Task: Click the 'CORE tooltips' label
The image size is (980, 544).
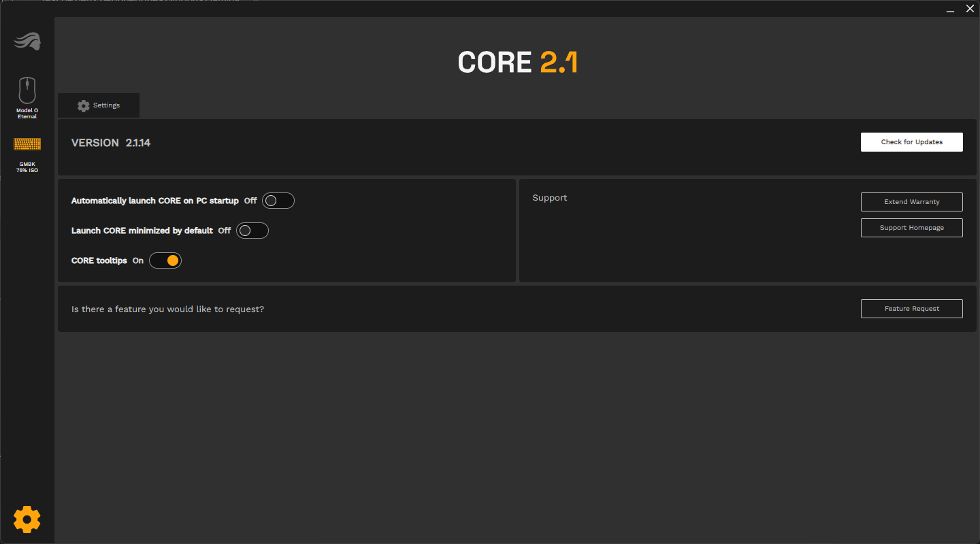Action: 99,261
